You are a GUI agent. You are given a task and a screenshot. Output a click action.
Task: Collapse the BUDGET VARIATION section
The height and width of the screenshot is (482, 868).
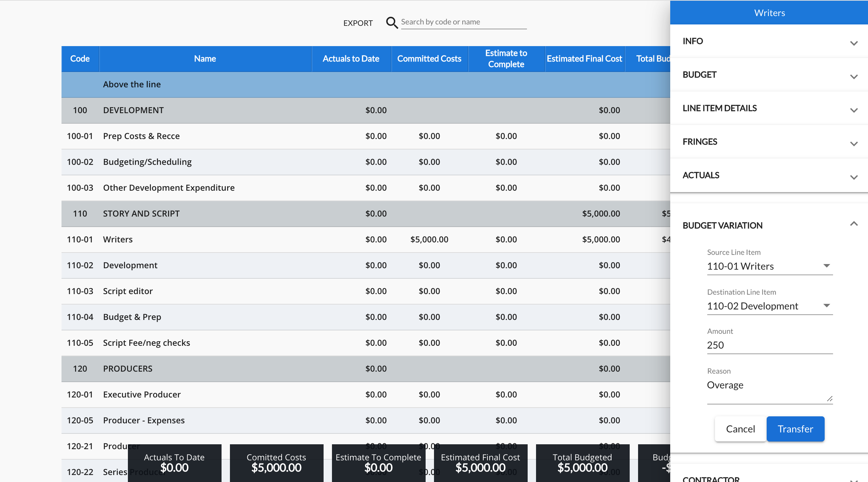(x=854, y=224)
